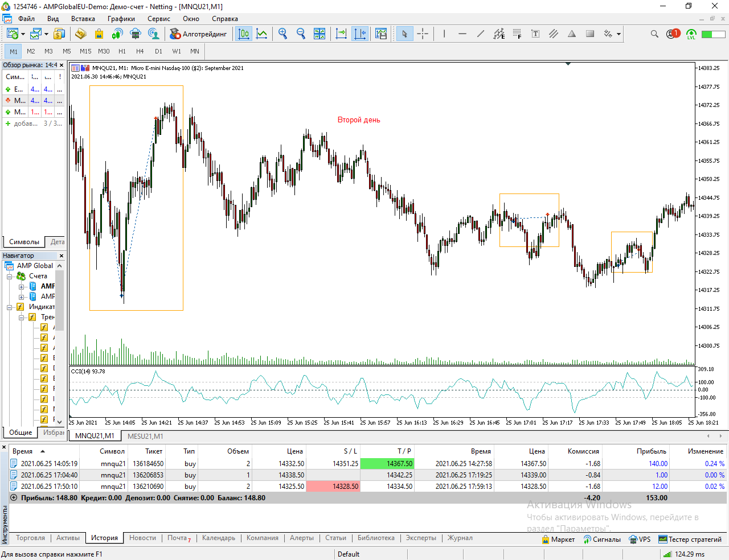Screen dimensions: 729x560
Task: Close the Обзор рынка panel
Action: pyautogui.click(x=62, y=65)
